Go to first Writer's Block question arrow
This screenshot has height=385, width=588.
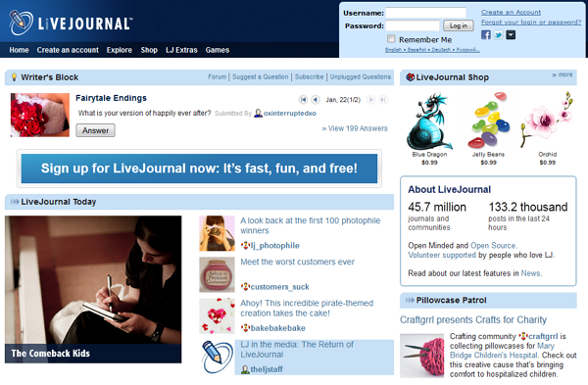[303, 100]
